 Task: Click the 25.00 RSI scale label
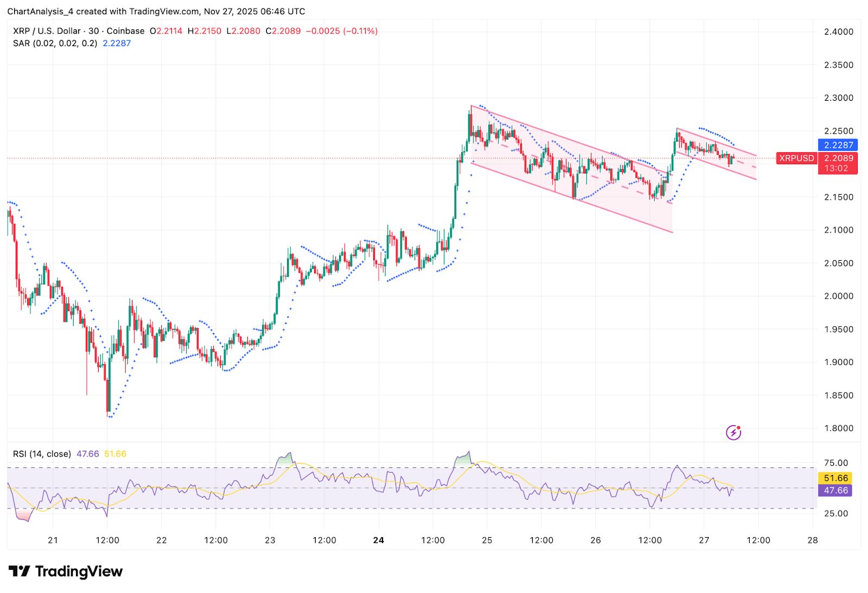point(835,513)
